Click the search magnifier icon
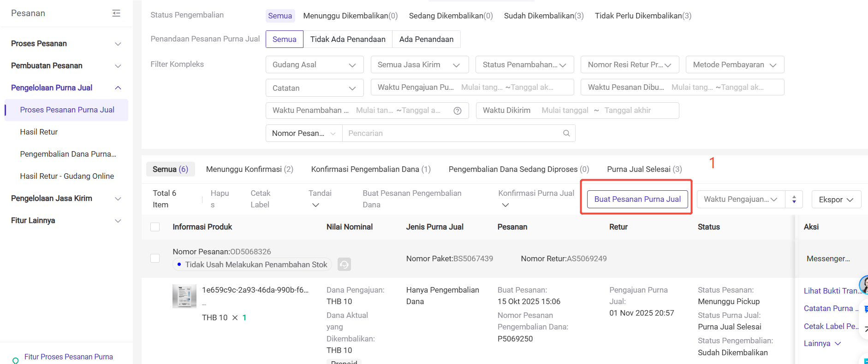868x364 pixels. point(566,133)
